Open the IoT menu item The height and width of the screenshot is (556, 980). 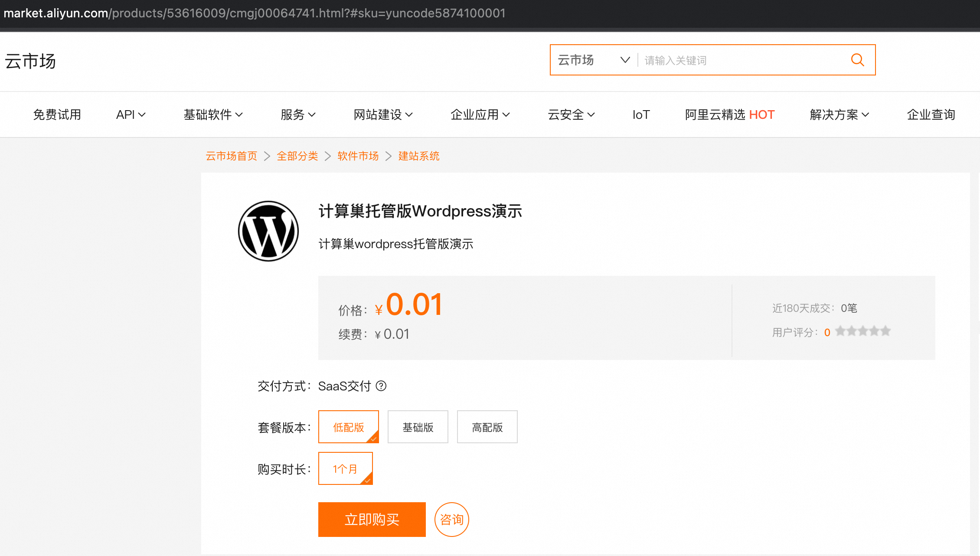pyautogui.click(x=641, y=114)
